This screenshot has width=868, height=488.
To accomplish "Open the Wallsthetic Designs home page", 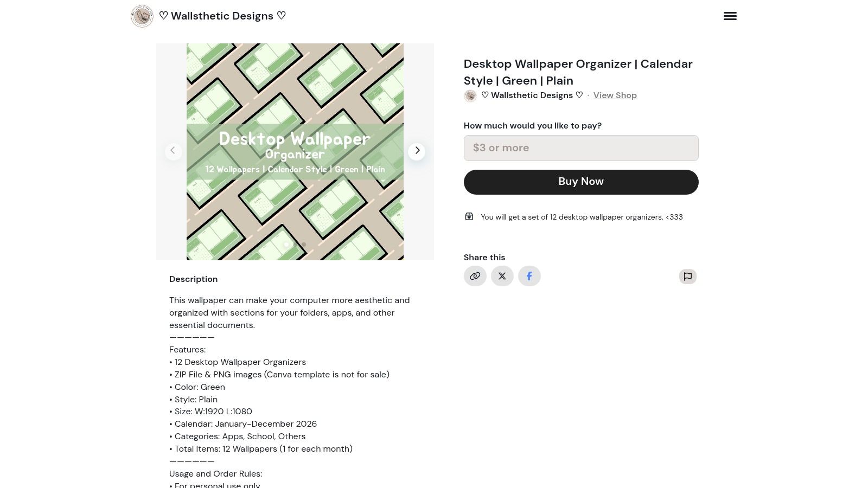I will click(x=222, y=16).
